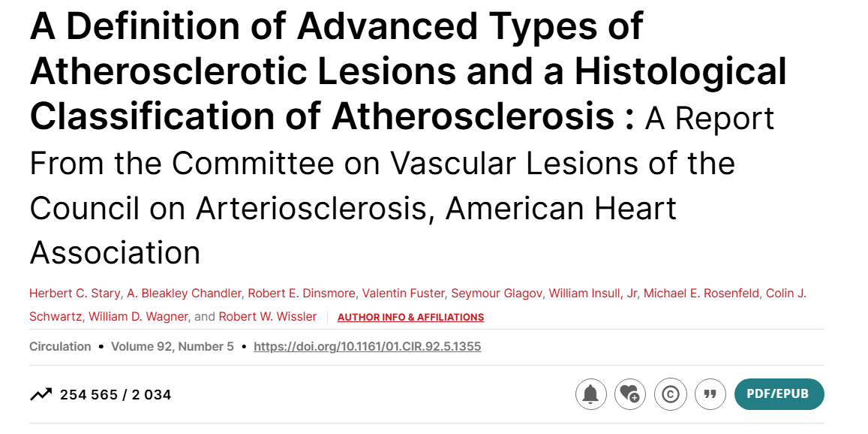Screen dimensions: 868x434
Task: Select author William Insull, Jr
Action: click(x=593, y=294)
